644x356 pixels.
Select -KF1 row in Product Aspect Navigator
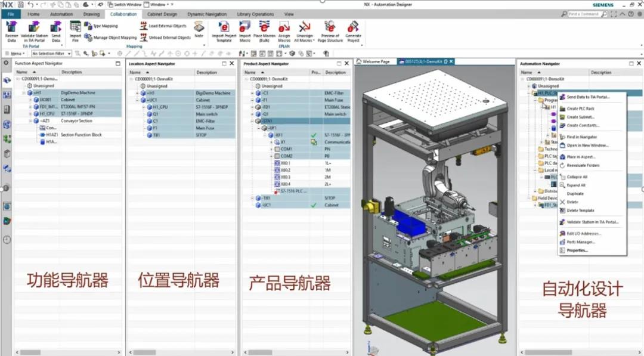pos(297,135)
